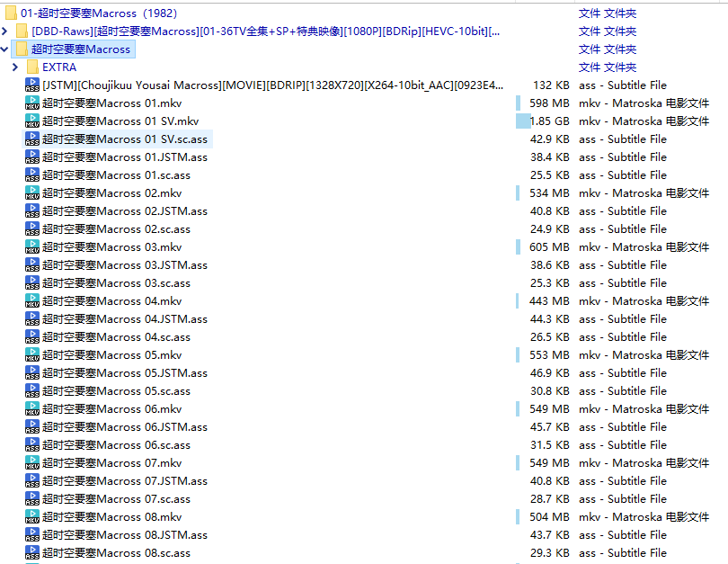Expand the DBD-Raws folder tree node
This screenshot has width=728, height=564.
pos(4,31)
